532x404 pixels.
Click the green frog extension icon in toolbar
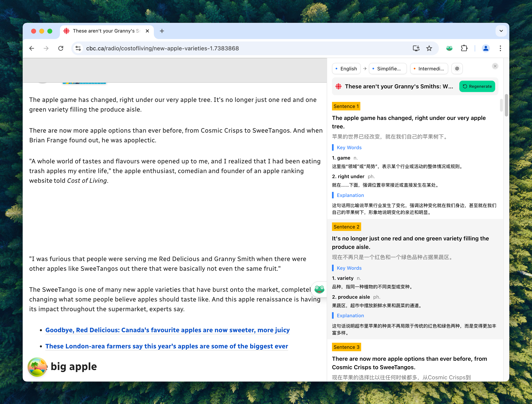(449, 48)
